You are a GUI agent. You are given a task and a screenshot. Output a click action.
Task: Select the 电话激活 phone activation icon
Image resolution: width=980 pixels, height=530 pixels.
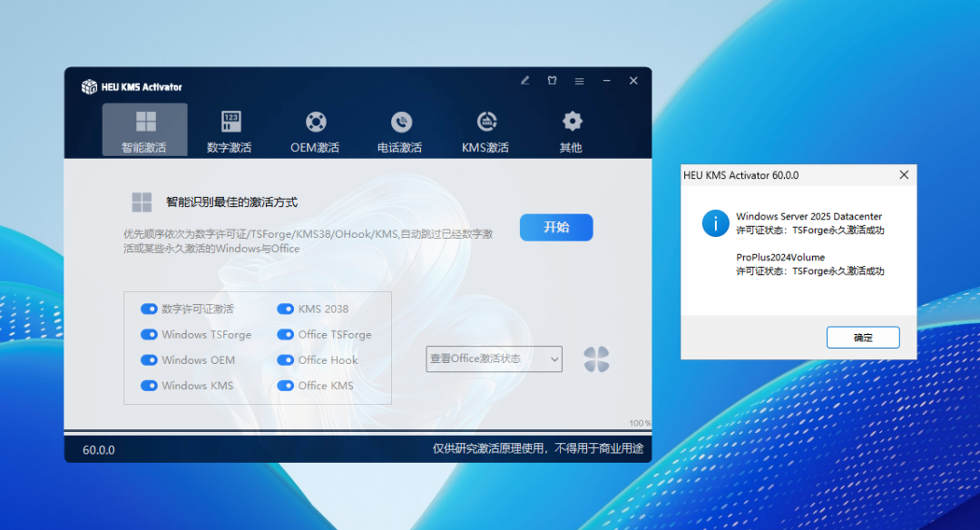400,123
